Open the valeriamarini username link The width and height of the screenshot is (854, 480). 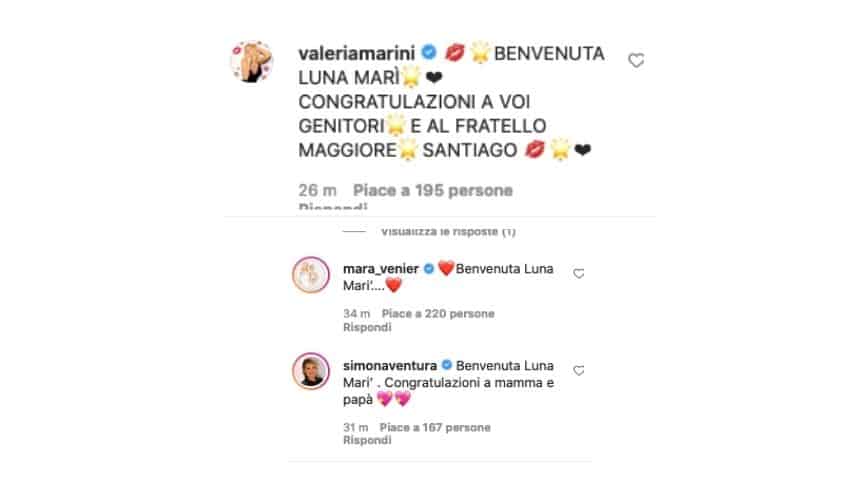(x=357, y=53)
